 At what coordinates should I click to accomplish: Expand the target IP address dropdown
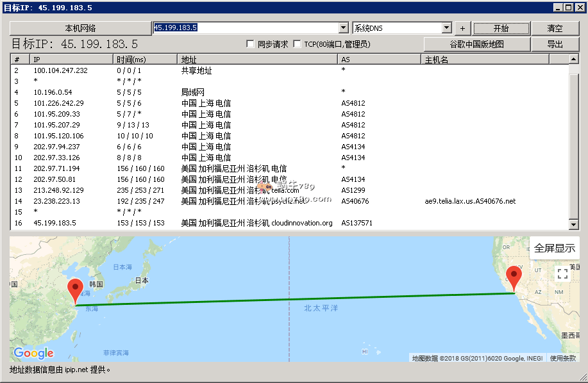tap(343, 28)
